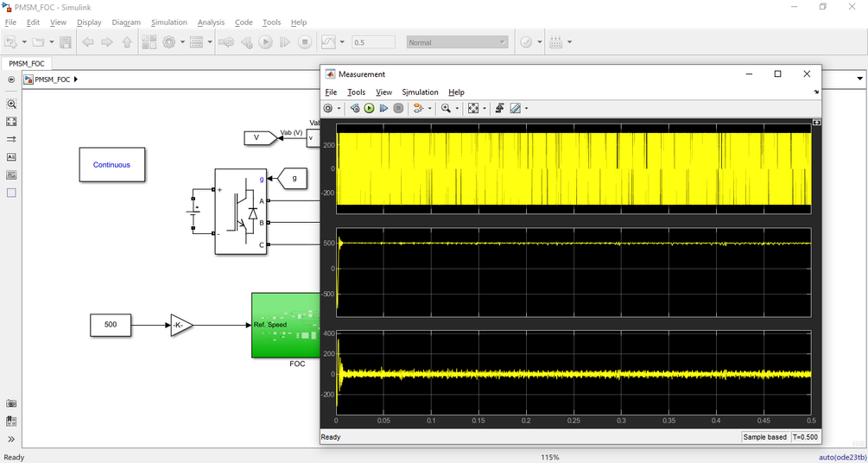The height and width of the screenshot is (463, 868).
Task: Expand the scope Scale Axes dropdown arrow
Action: [x=485, y=109]
